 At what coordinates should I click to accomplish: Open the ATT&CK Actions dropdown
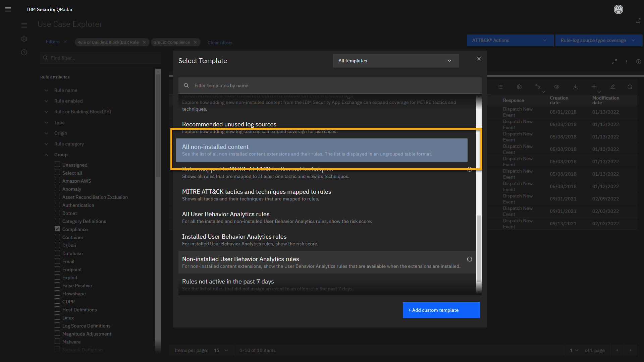pyautogui.click(x=510, y=40)
